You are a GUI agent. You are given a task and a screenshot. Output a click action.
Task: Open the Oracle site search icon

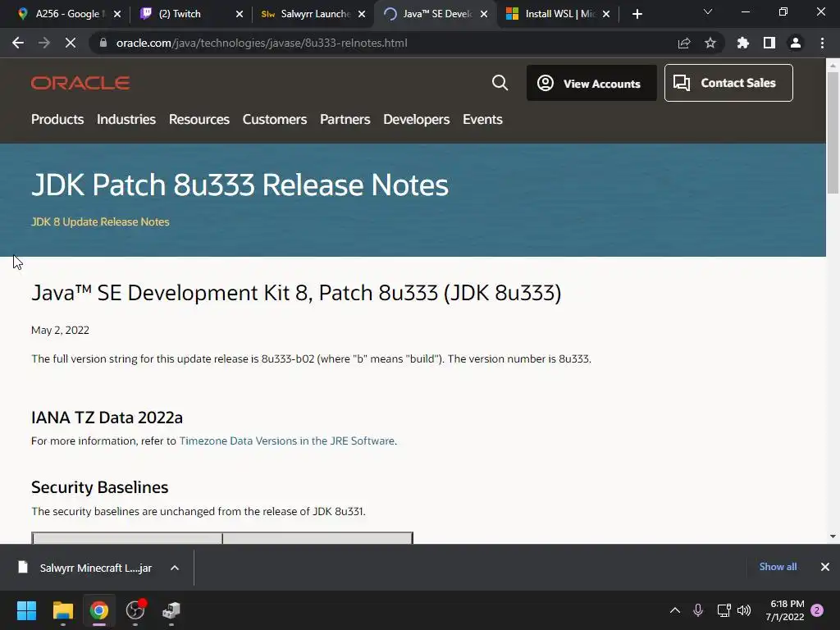coord(500,83)
